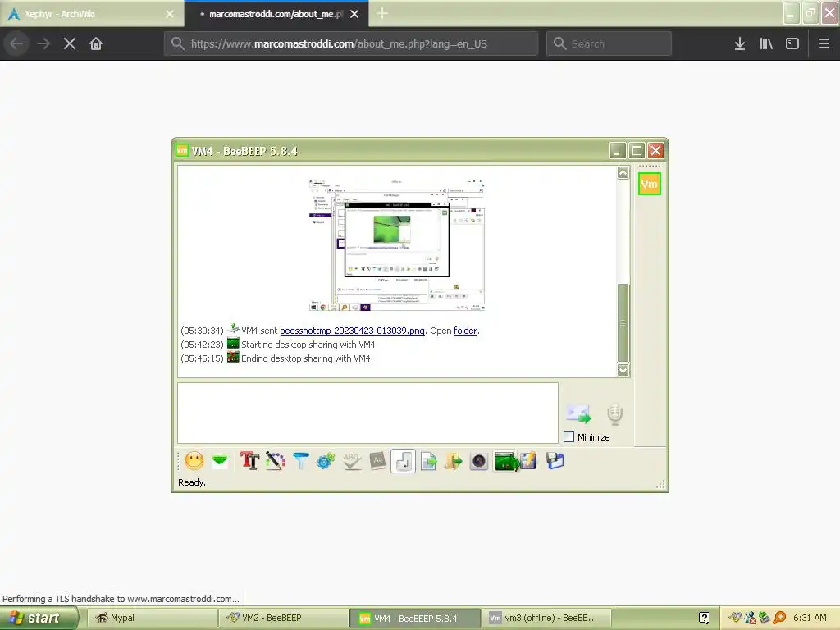
Task: Switch to vm3 (offline) taskbar button
Action: point(547,618)
